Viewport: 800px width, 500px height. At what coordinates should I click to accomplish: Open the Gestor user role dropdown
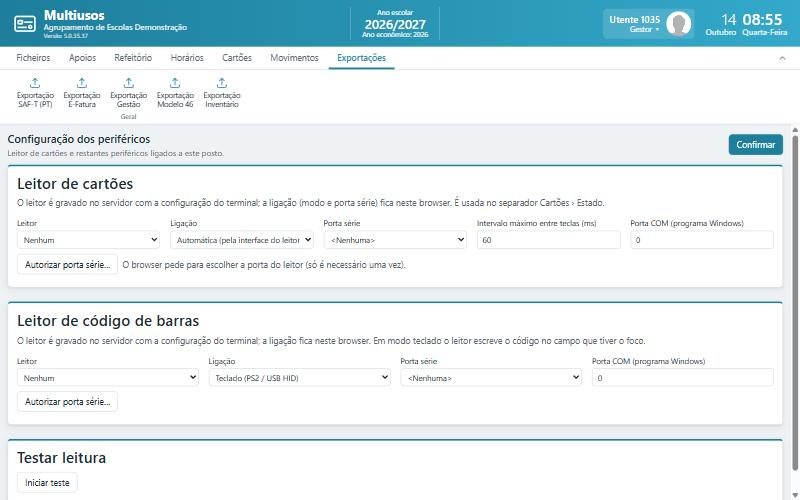(644, 30)
